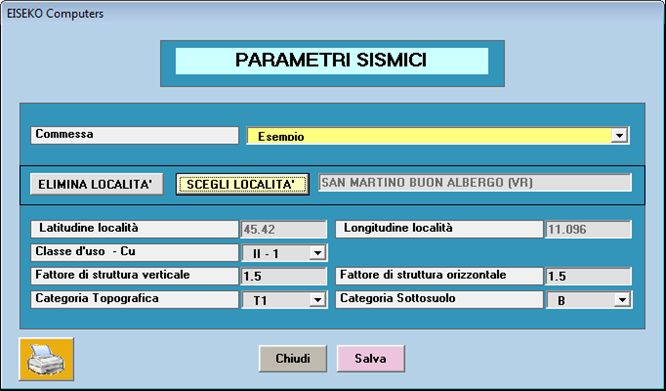Open the Categoria Sottosuolo dropdown

click(x=622, y=300)
